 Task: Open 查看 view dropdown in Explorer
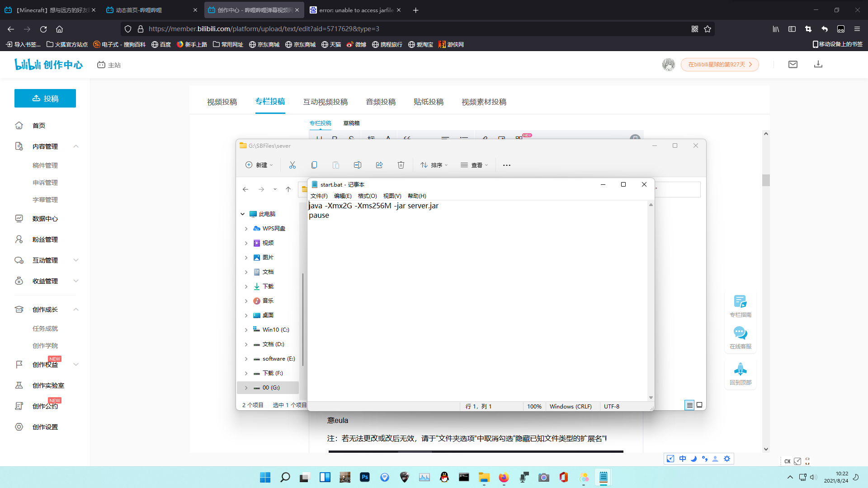[x=474, y=165]
